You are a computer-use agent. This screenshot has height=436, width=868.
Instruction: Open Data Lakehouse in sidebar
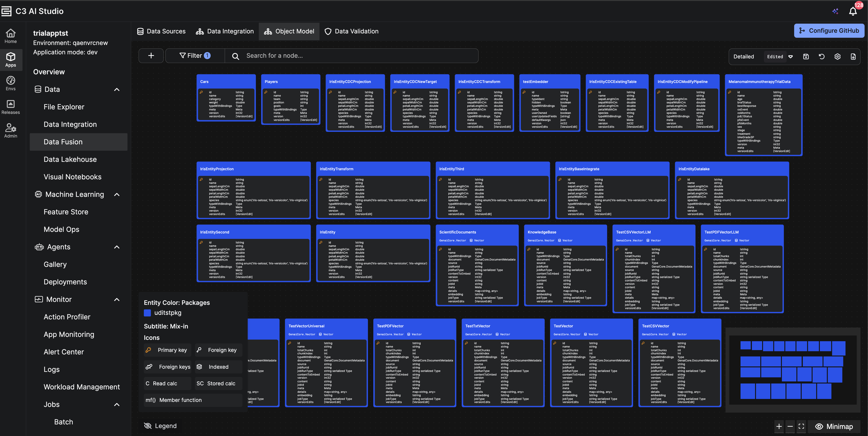point(70,160)
